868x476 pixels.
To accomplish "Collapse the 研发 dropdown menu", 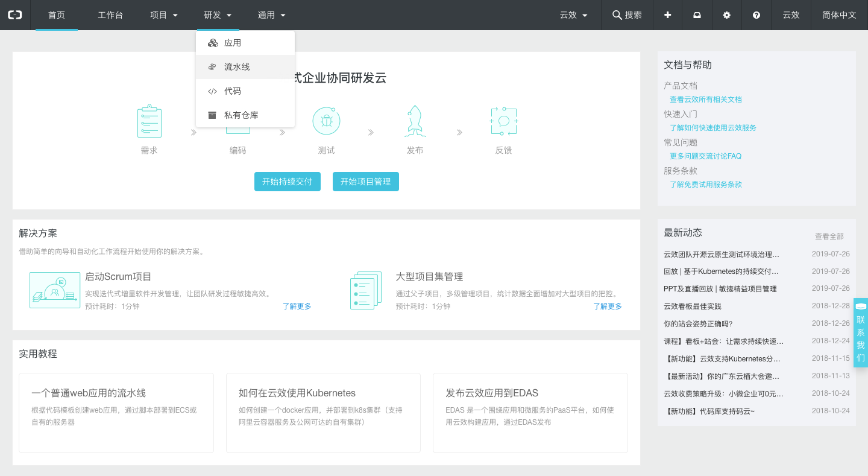I will [x=218, y=15].
